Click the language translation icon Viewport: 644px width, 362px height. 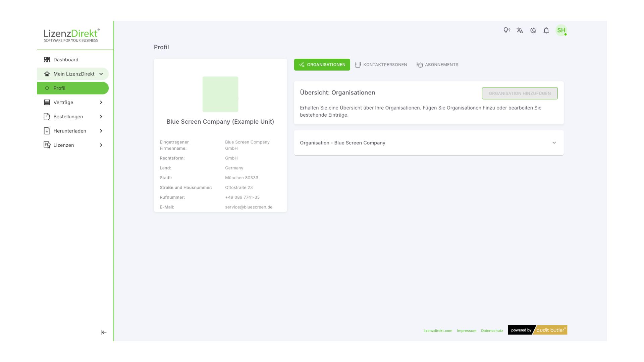click(x=520, y=31)
